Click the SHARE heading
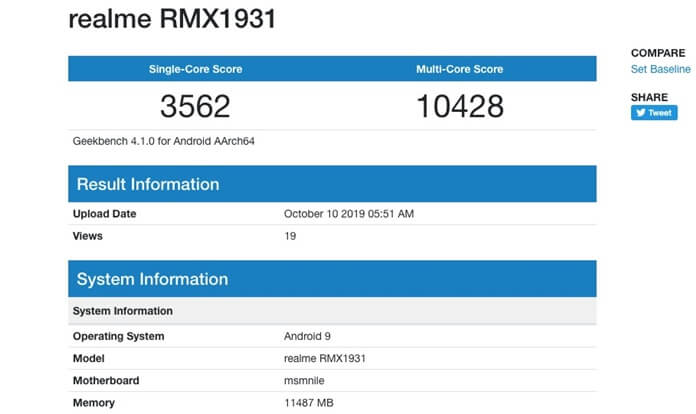 (x=649, y=97)
